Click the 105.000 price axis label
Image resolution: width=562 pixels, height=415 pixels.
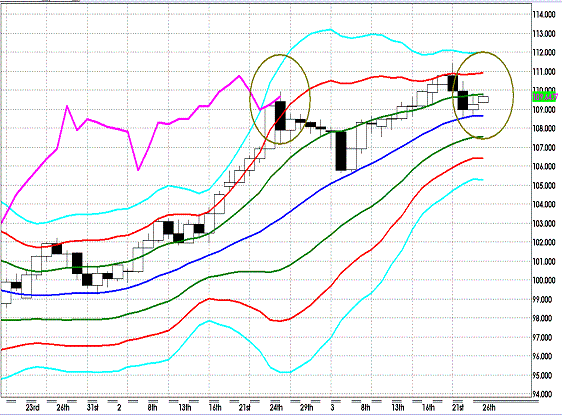544,185
